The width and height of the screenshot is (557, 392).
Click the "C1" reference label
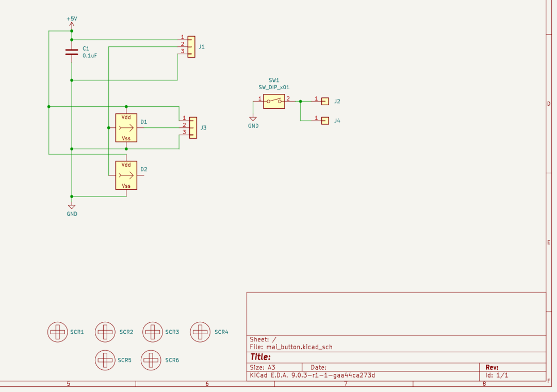pyautogui.click(x=86, y=48)
